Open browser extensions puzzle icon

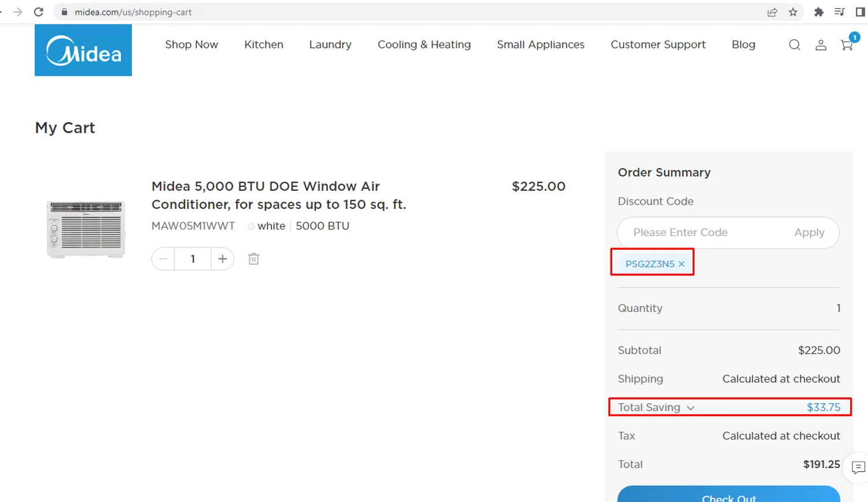point(818,12)
